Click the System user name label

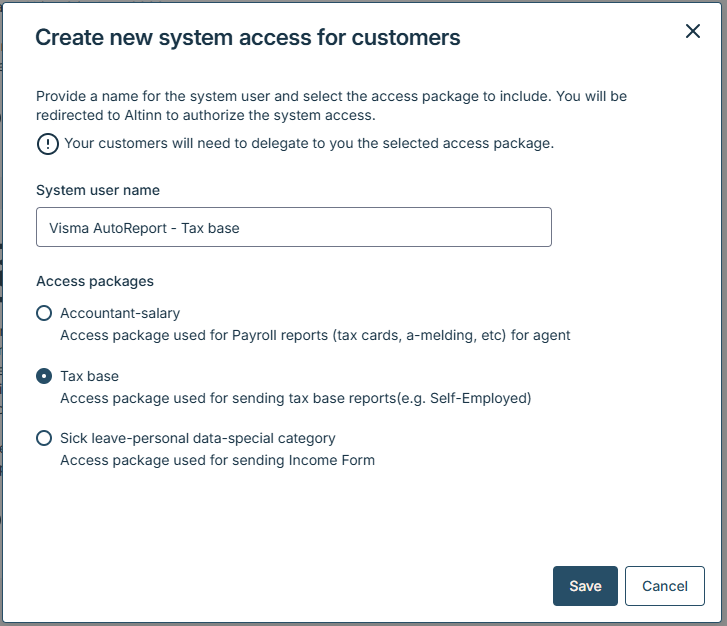[98, 190]
